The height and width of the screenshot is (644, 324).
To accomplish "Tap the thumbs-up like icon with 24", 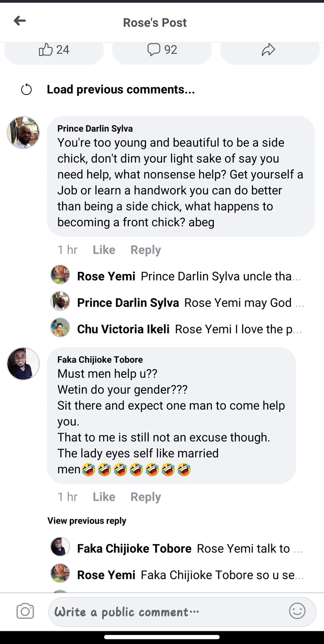I will pyautogui.click(x=46, y=50).
